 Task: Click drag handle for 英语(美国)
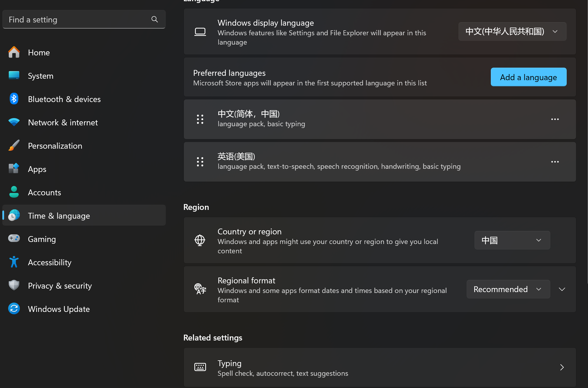click(x=200, y=162)
